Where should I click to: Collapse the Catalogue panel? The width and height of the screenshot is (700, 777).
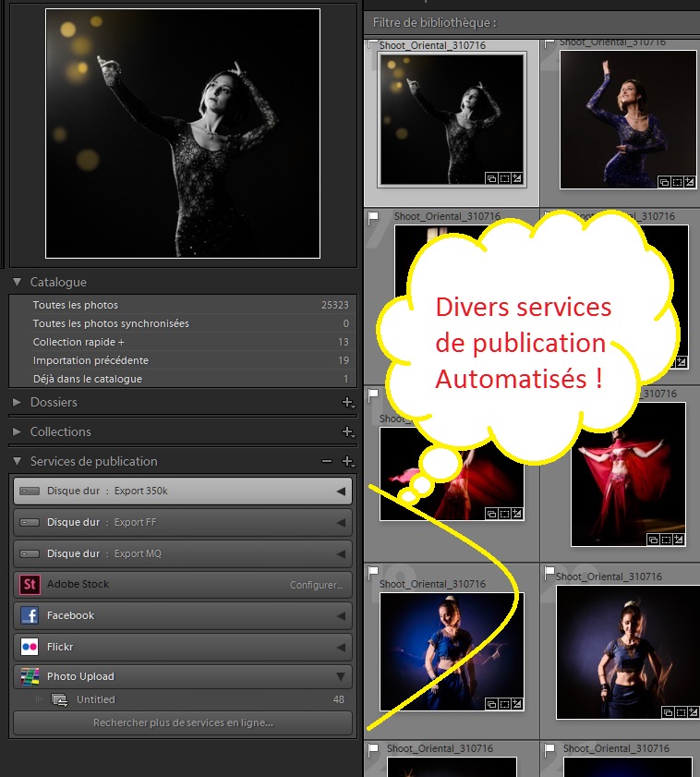tap(18, 282)
